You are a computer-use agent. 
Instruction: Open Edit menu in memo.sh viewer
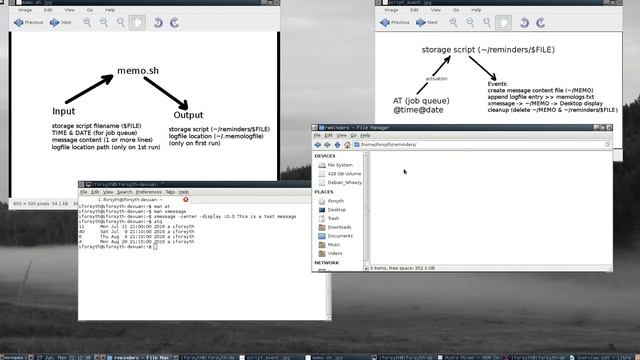[48, 10]
